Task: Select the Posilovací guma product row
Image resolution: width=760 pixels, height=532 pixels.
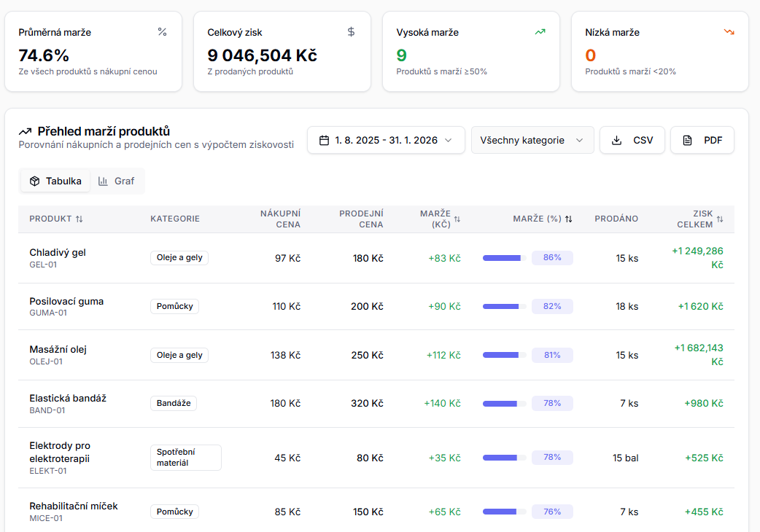Action: click(x=66, y=306)
